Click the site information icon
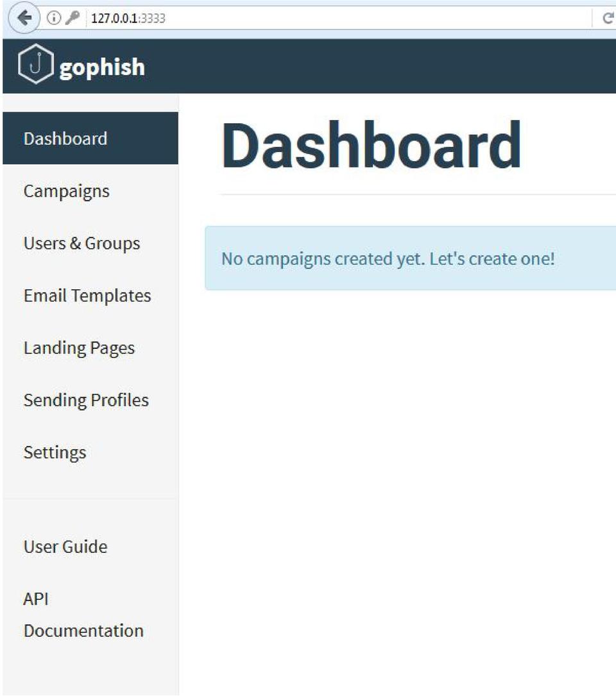 [x=54, y=18]
